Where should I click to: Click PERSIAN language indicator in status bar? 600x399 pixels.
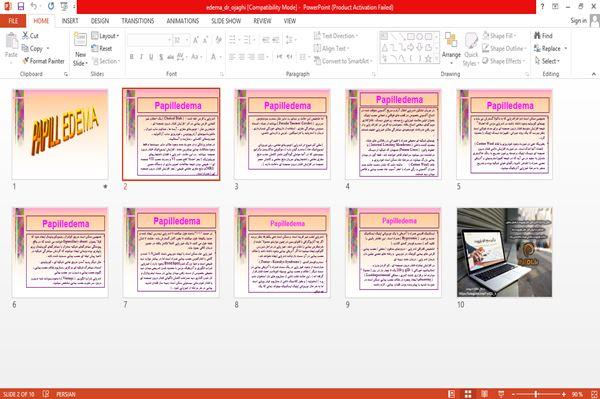[x=65, y=394]
